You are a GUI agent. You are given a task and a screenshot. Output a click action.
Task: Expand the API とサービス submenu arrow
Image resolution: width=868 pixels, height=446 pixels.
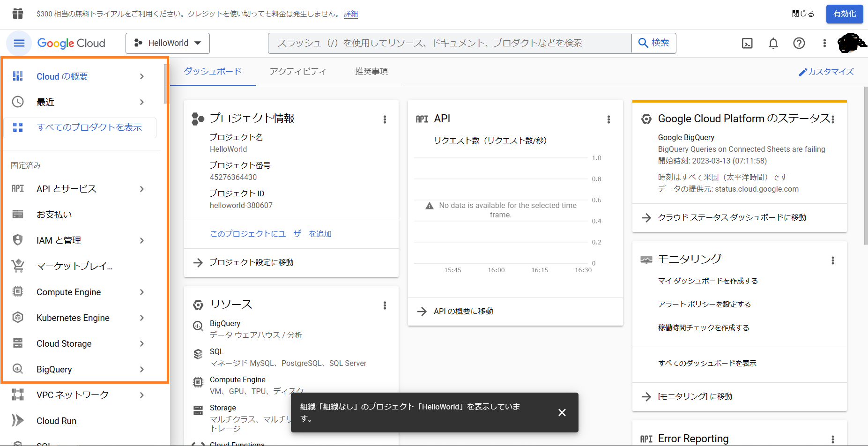click(x=142, y=189)
